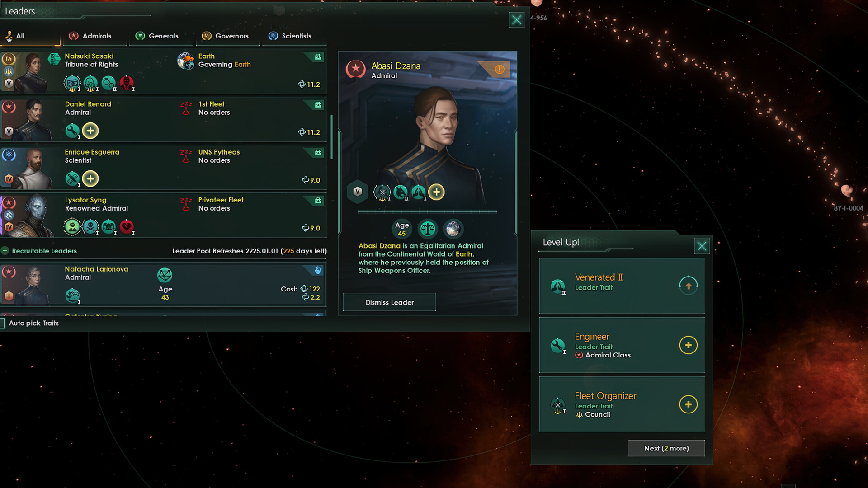
Task: Expand Recruitables Leaders section
Action: (6, 250)
